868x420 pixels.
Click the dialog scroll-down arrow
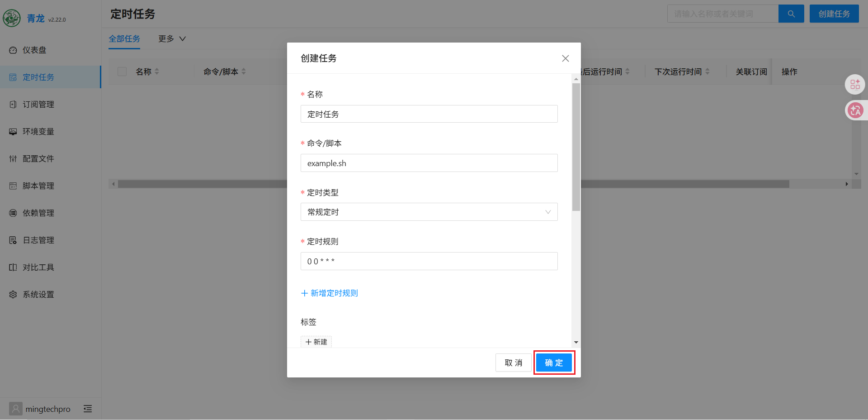[x=576, y=343]
